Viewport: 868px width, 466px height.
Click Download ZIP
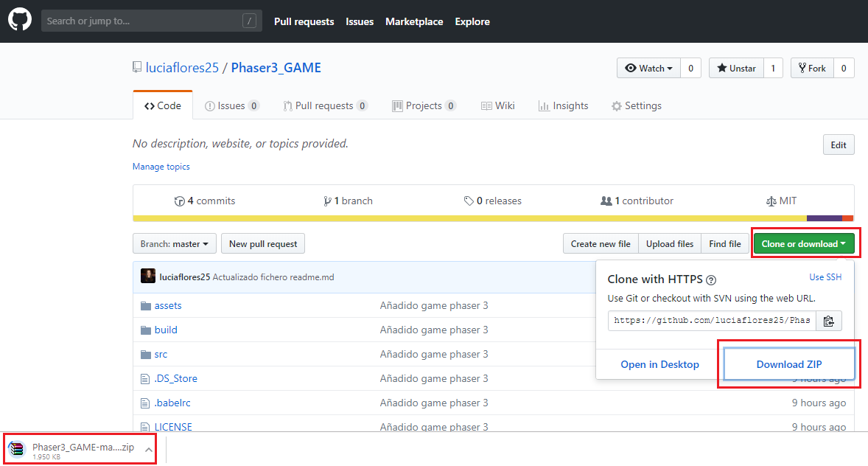789,364
